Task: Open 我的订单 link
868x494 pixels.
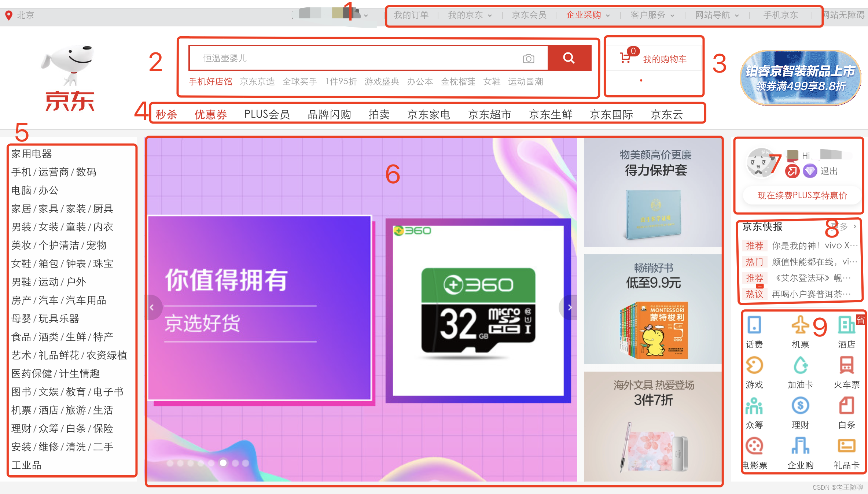Action: coord(411,15)
